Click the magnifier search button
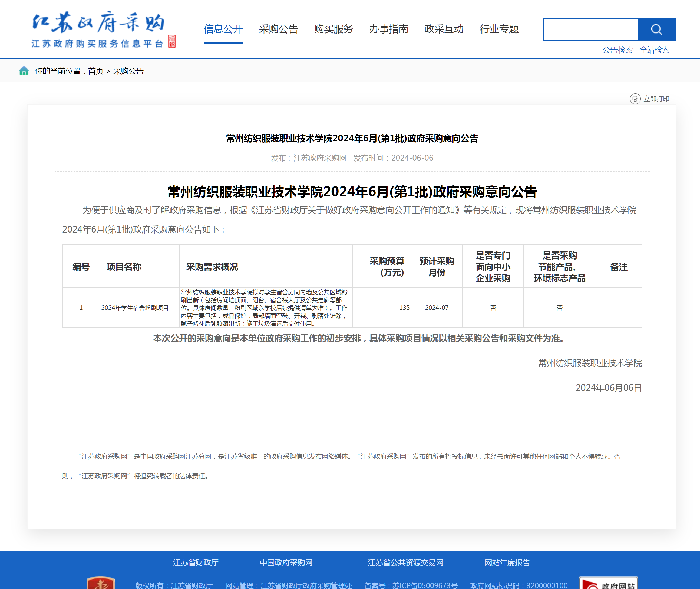700x589 pixels. coord(656,30)
